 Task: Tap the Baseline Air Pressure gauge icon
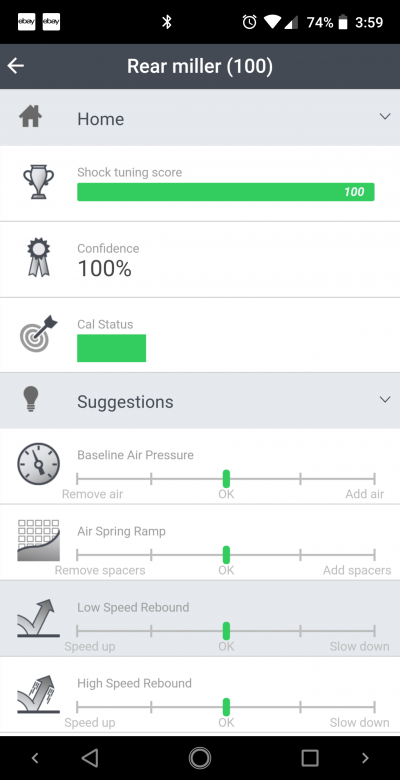pyautogui.click(x=38, y=464)
